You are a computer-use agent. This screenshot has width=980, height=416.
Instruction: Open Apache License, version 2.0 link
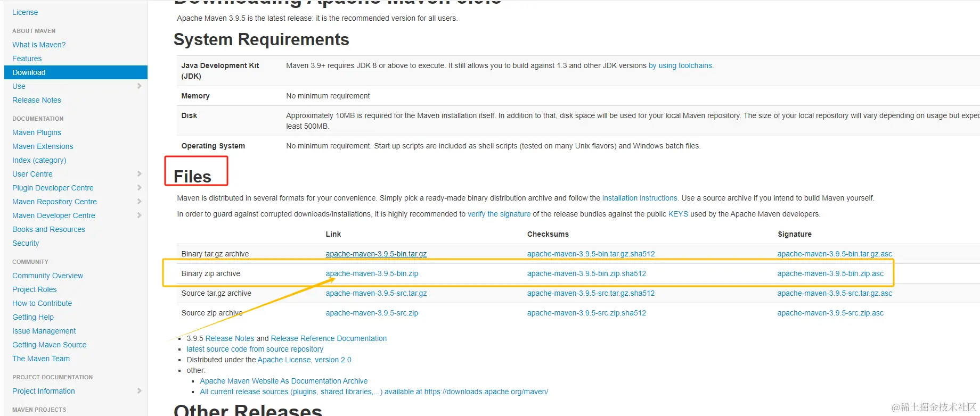coord(304,360)
